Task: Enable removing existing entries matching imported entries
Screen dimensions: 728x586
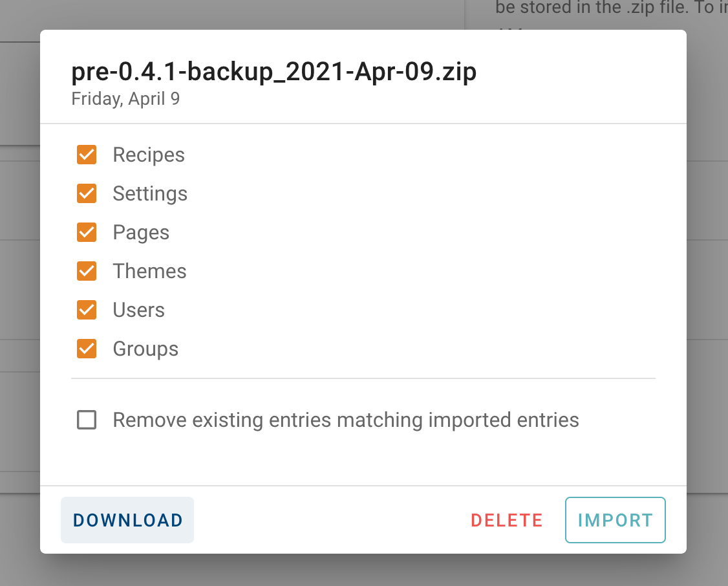Action: point(87,420)
